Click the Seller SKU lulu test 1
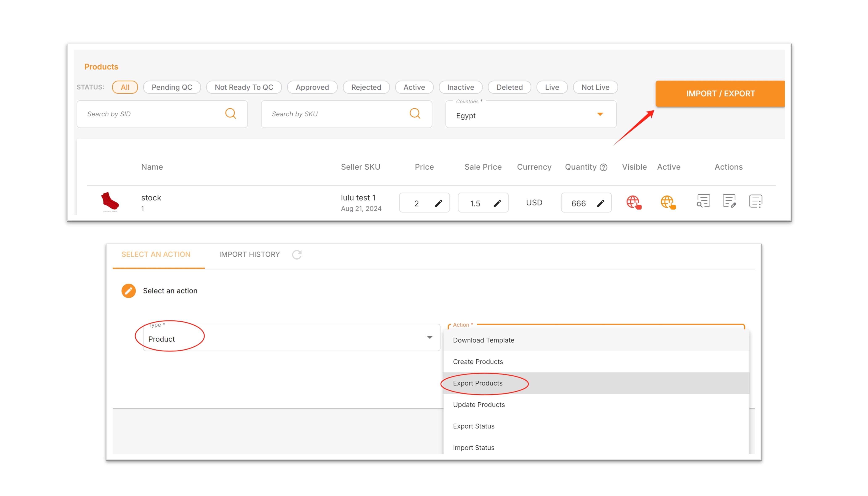The height and width of the screenshot is (496, 868). tap(358, 198)
